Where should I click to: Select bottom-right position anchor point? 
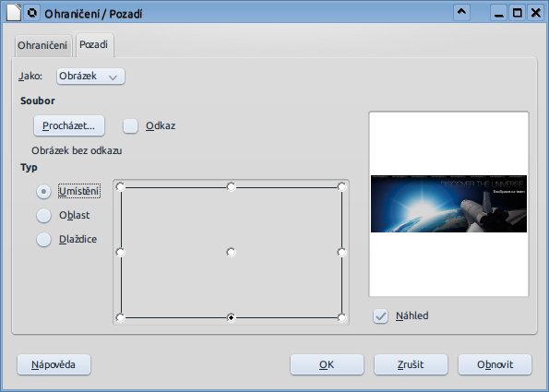click(341, 317)
